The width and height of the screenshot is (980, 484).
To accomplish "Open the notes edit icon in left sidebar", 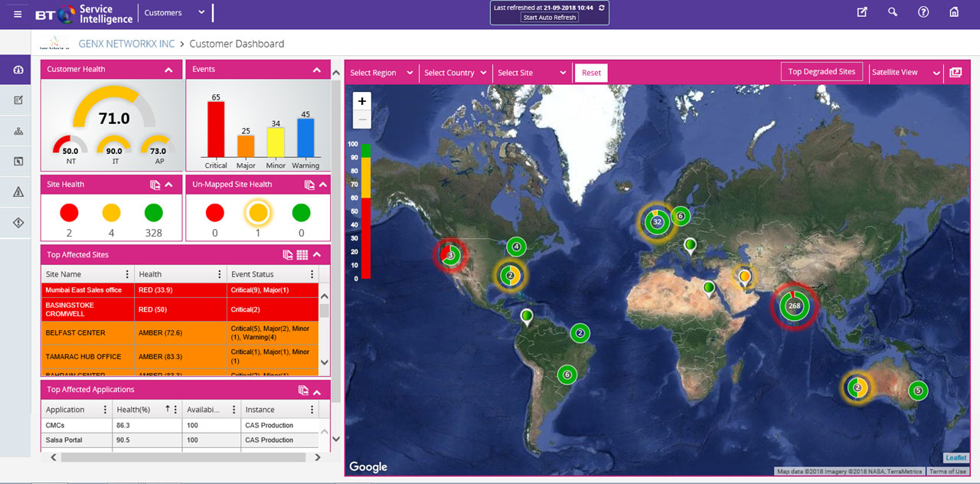I will 18,100.
